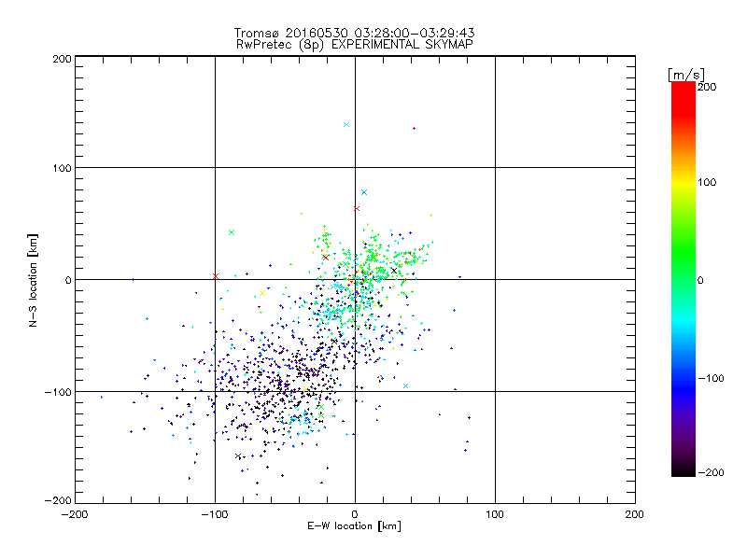Click the isolated red dot near 135 km north
747x560 pixels.
[414, 129]
